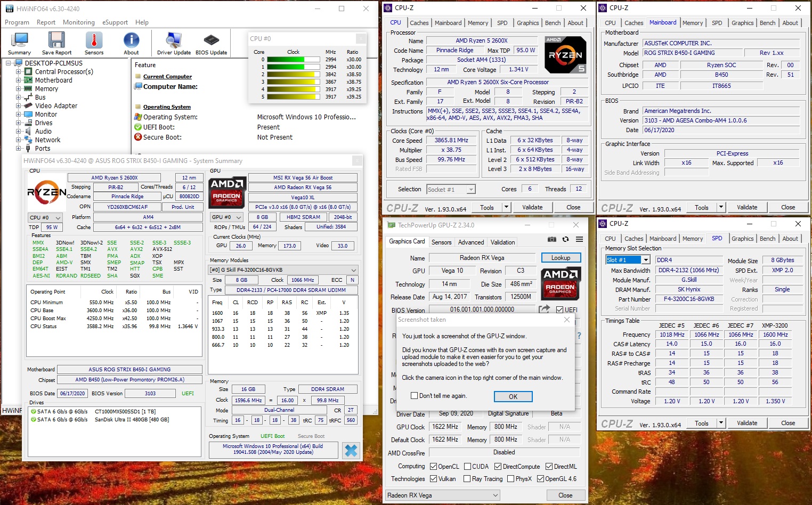
Task: Toggle the Ray Tracing checkbox
Action: point(467,478)
